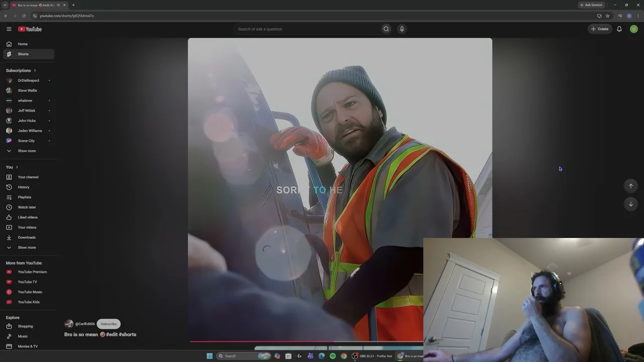Click the Windows taskbar Search box
This screenshot has height=362, width=644.
244,356
